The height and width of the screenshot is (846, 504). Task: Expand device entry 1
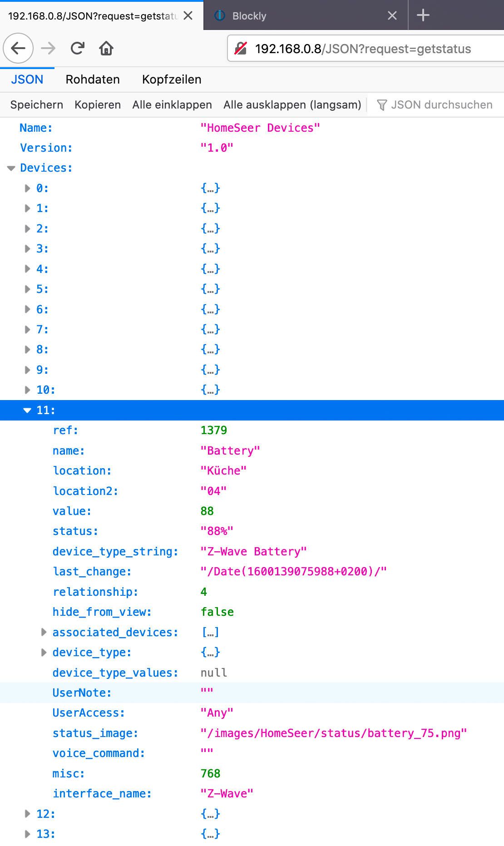click(x=28, y=208)
